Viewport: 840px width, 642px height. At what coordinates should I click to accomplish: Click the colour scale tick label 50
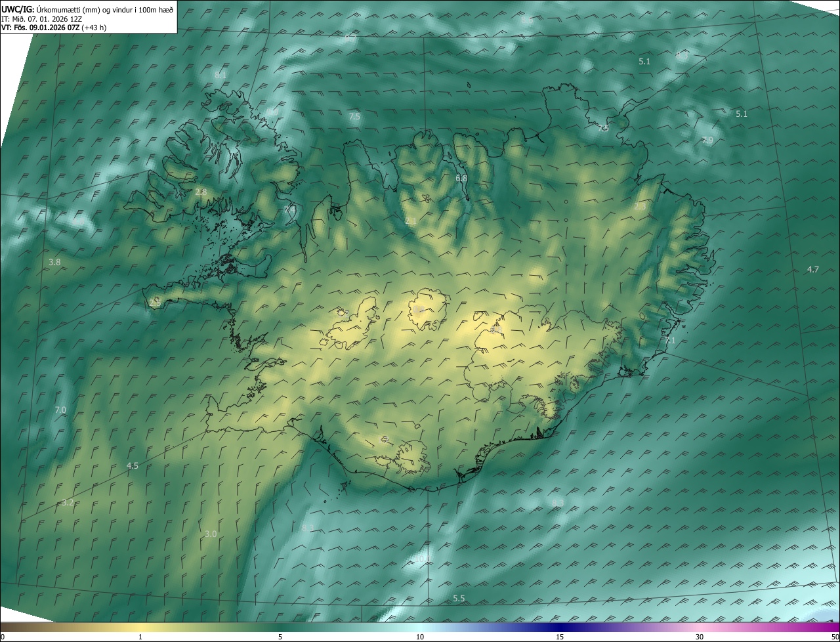(835, 637)
